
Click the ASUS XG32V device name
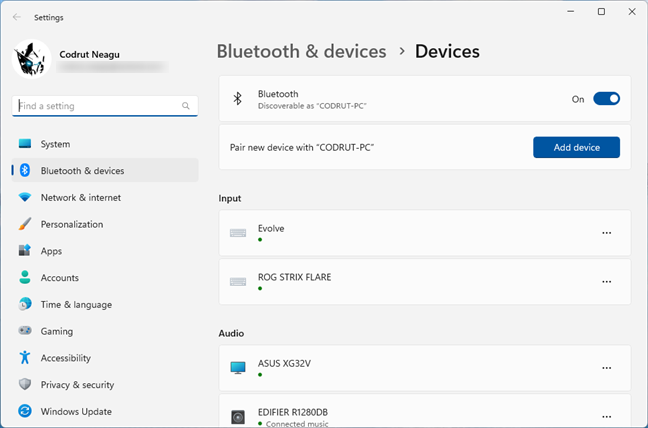[x=284, y=364]
